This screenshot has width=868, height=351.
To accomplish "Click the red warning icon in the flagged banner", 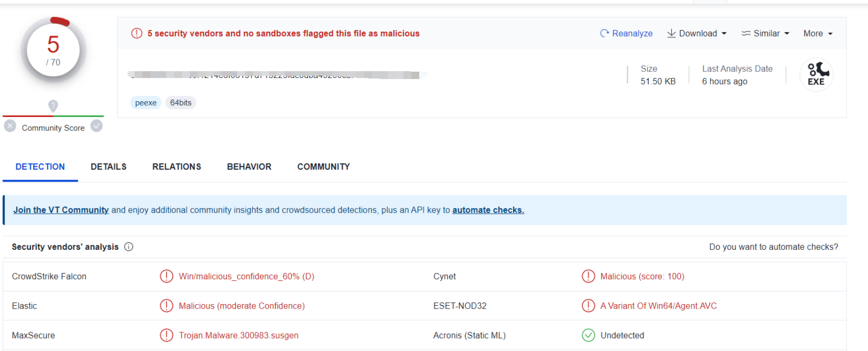I will pos(137,33).
